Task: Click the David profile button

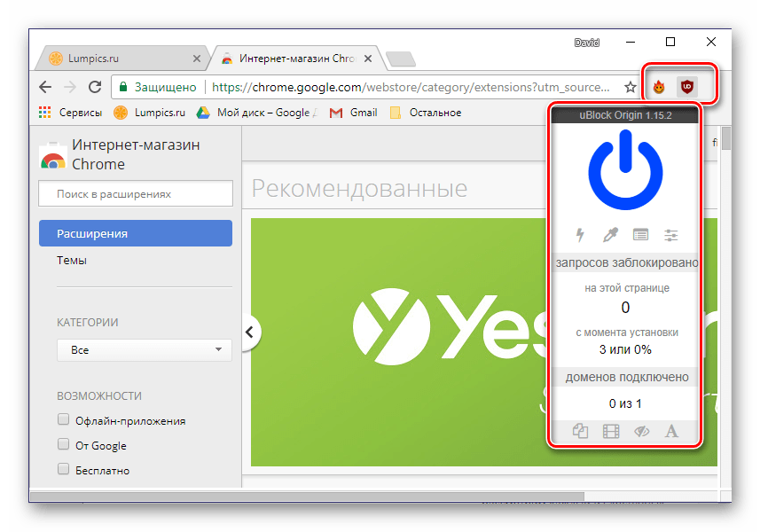Action: (x=587, y=43)
